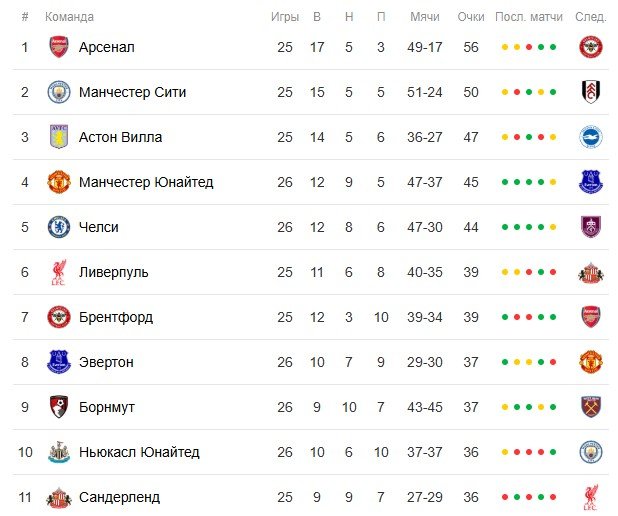Click the Команда column header
618x516 pixels.
coord(70,17)
